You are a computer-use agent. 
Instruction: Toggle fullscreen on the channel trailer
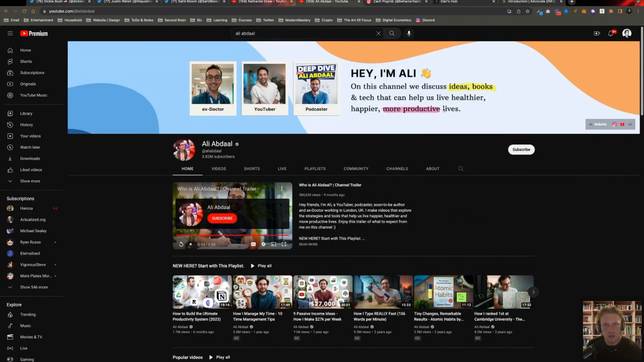(284, 244)
